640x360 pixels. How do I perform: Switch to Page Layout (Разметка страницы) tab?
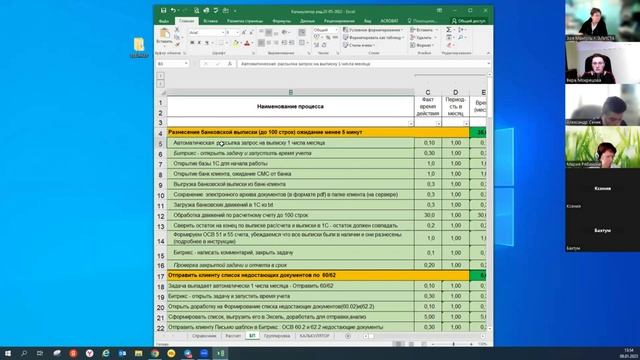coord(245,21)
